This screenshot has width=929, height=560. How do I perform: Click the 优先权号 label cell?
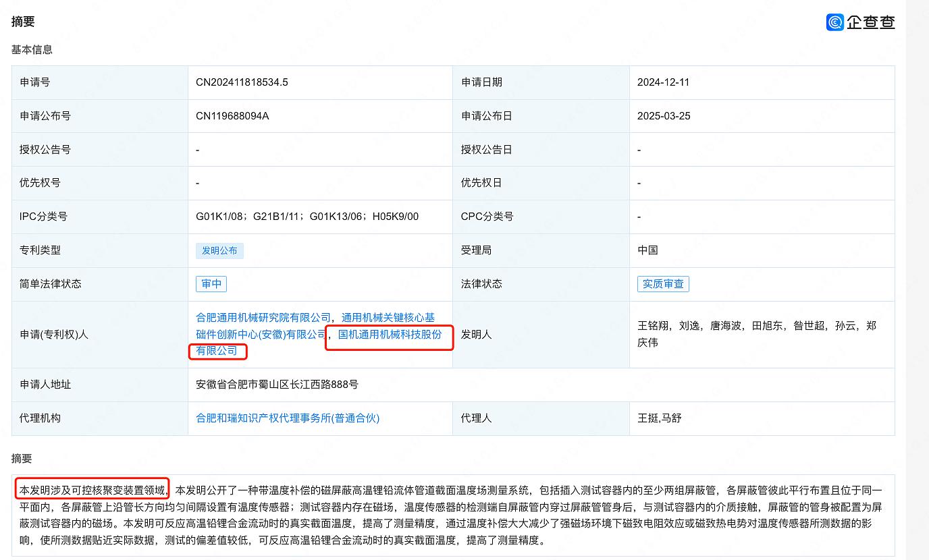click(x=100, y=183)
